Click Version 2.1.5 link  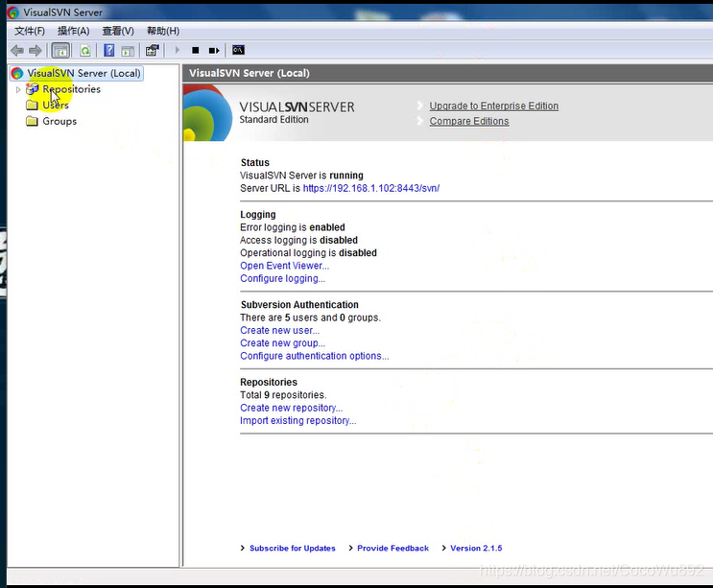point(476,548)
